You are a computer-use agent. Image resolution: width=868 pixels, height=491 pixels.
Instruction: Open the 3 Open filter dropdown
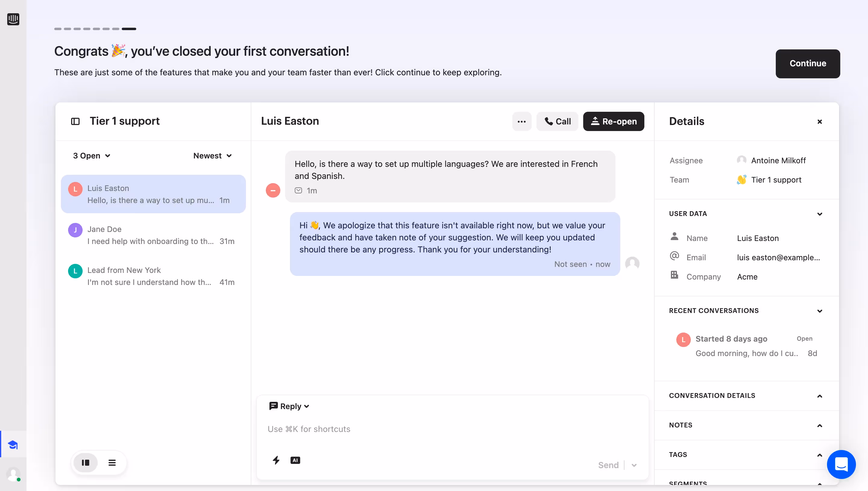(x=91, y=155)
